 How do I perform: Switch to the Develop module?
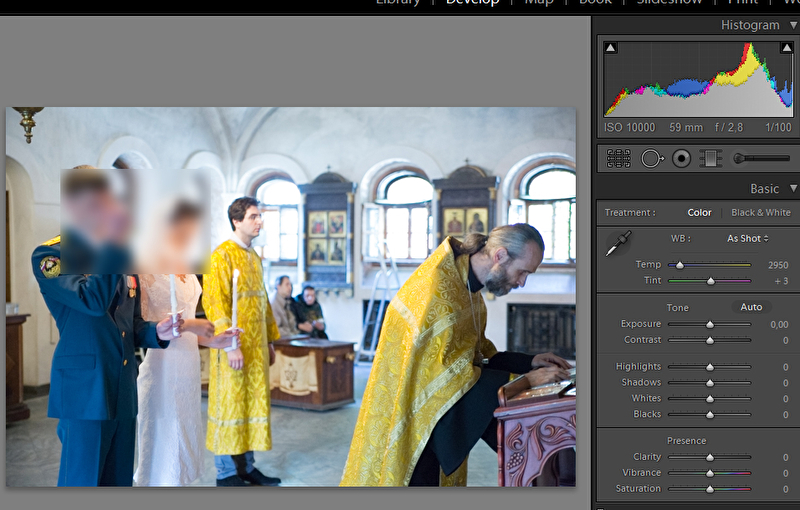pos(472,3)
